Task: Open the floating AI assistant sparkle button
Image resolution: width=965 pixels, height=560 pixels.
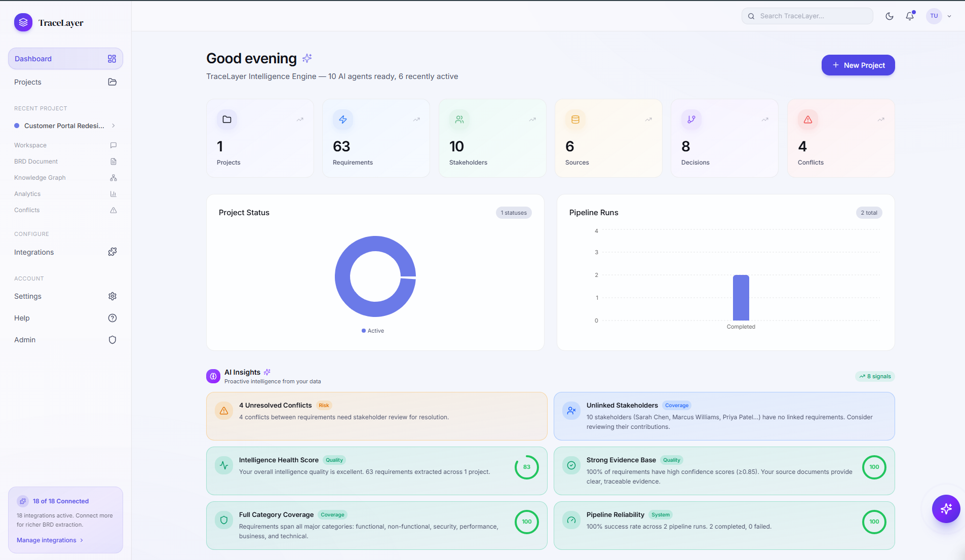Action: point(946,508)
